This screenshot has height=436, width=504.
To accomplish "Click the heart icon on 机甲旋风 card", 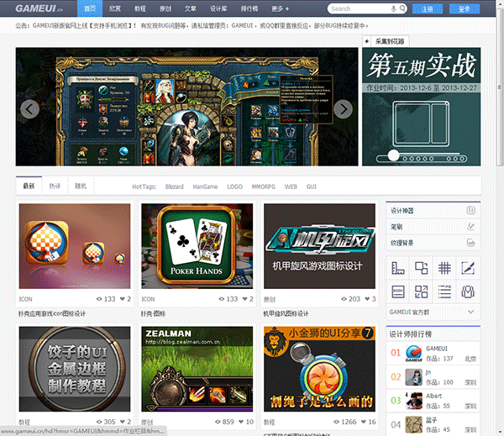I will coord(367,299).
